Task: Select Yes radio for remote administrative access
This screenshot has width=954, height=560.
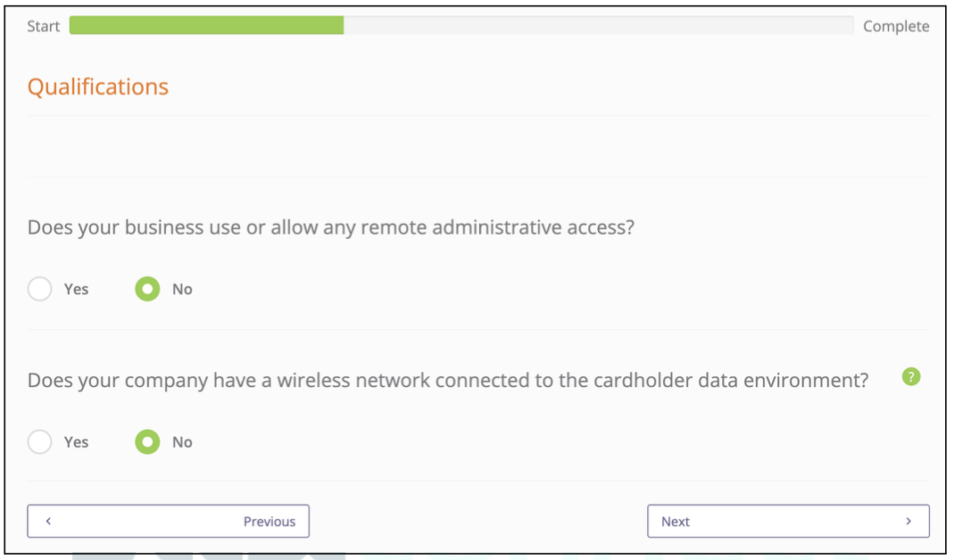Action: pyautogui.click(x=40, y=289)
